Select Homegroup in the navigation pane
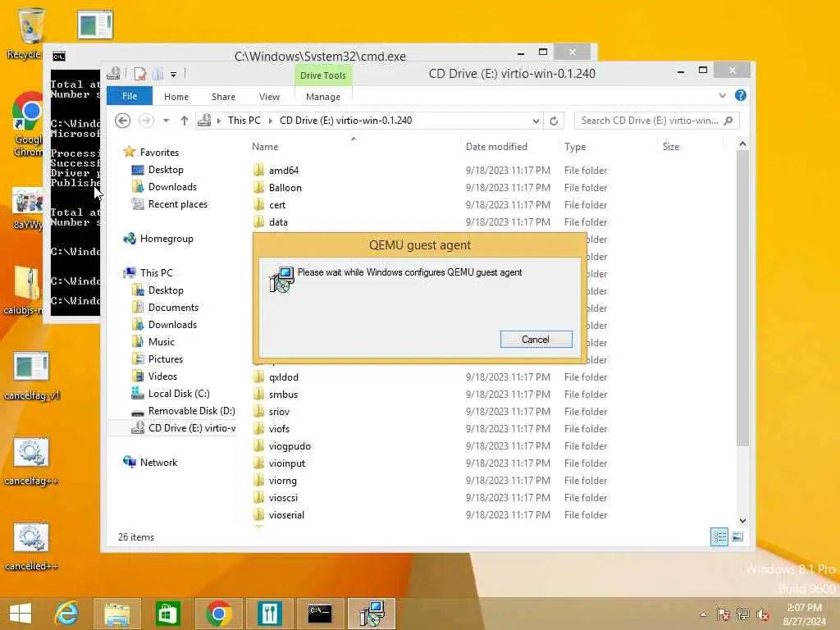Image resolution: width=840 pixels, height=630 pixels. pyautogui.click(x=166, y=239)
